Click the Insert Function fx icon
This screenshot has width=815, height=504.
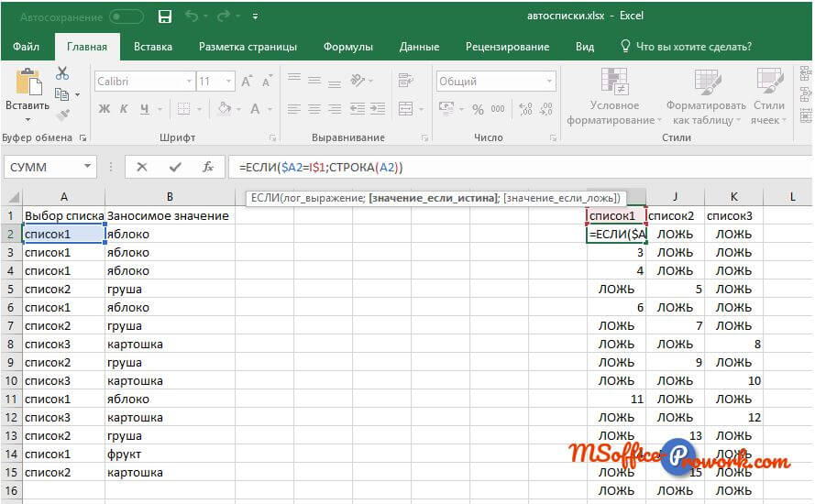(208, 167)
